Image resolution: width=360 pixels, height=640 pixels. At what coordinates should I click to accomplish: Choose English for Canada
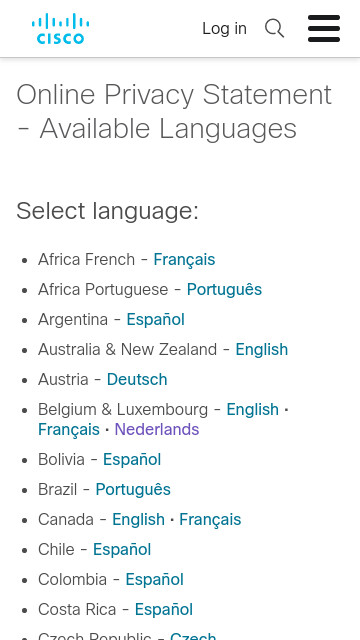click(138, 520)
